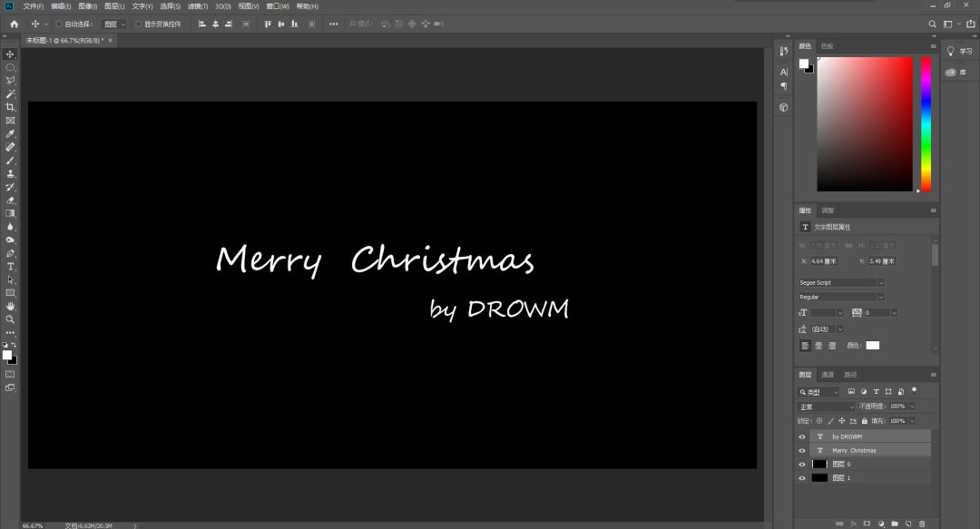The image size is (980, 529).
Task: Select the Clone Stamp tool
Action: pos(10,174)
